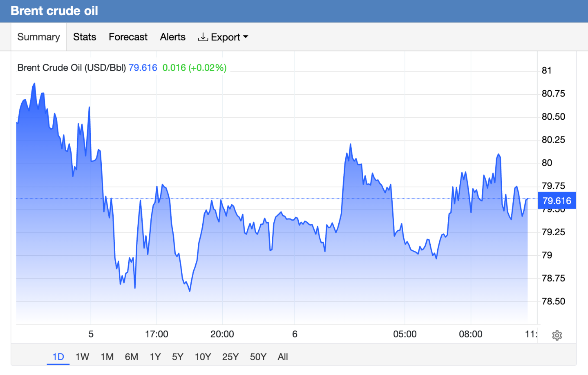Switch chart to 1M range
The image size is (588, 375).
107,357
